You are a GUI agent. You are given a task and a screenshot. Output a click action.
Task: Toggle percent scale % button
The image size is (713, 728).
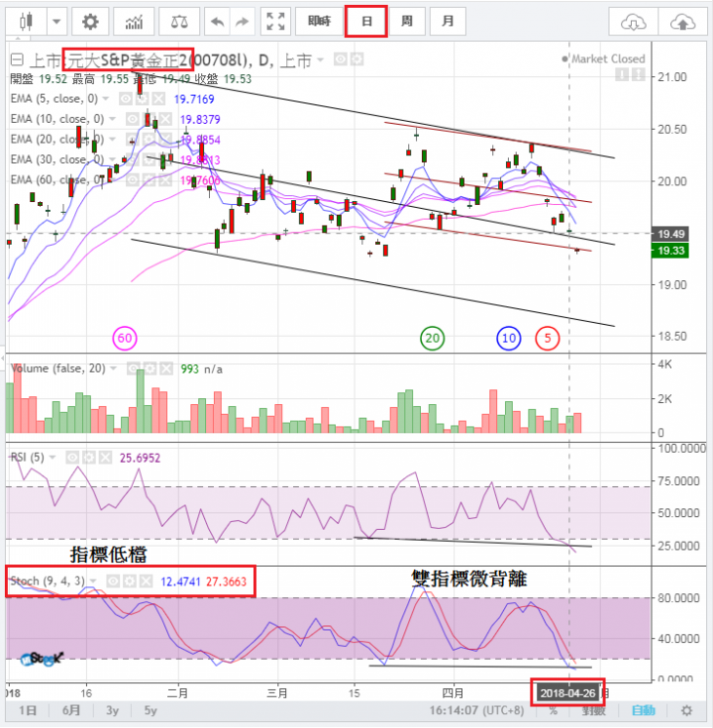click(553, 711)
